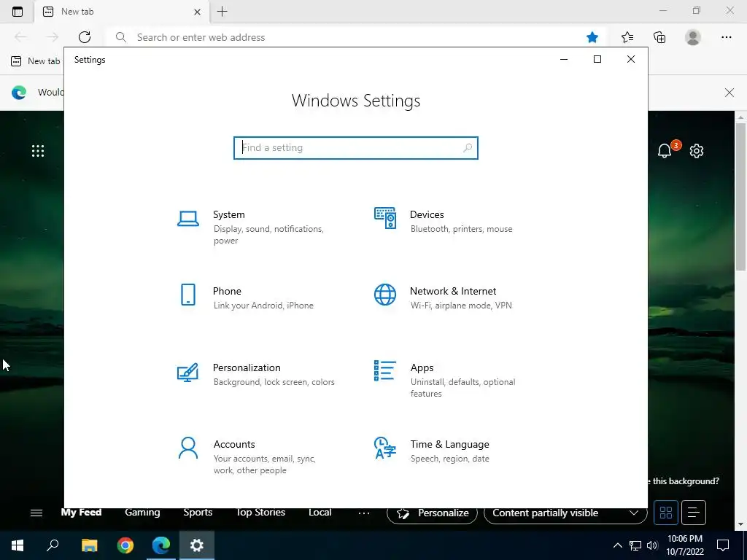The width and height of the screenshot is (747, 560).
Task: Minimize the Settings window
Action: click(x=564, y=59)
